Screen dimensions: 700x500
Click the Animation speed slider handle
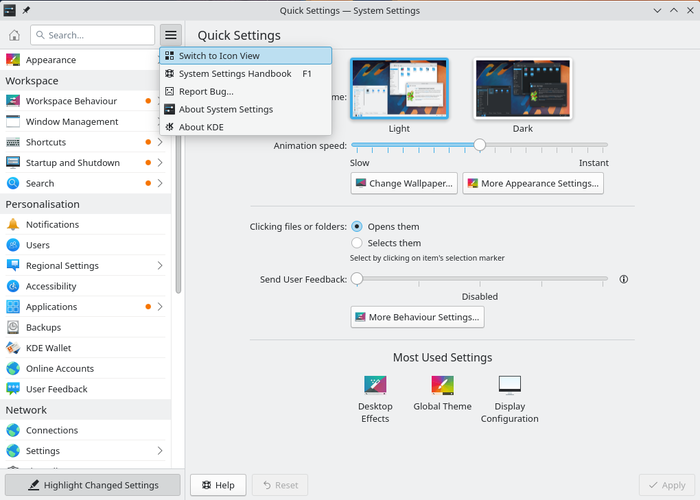479,145
